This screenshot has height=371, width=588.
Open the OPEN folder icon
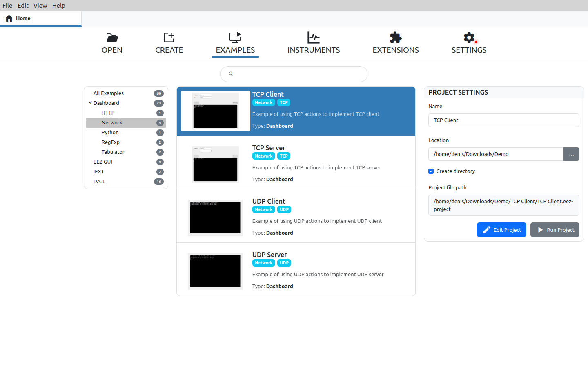[x=112, y=38]
